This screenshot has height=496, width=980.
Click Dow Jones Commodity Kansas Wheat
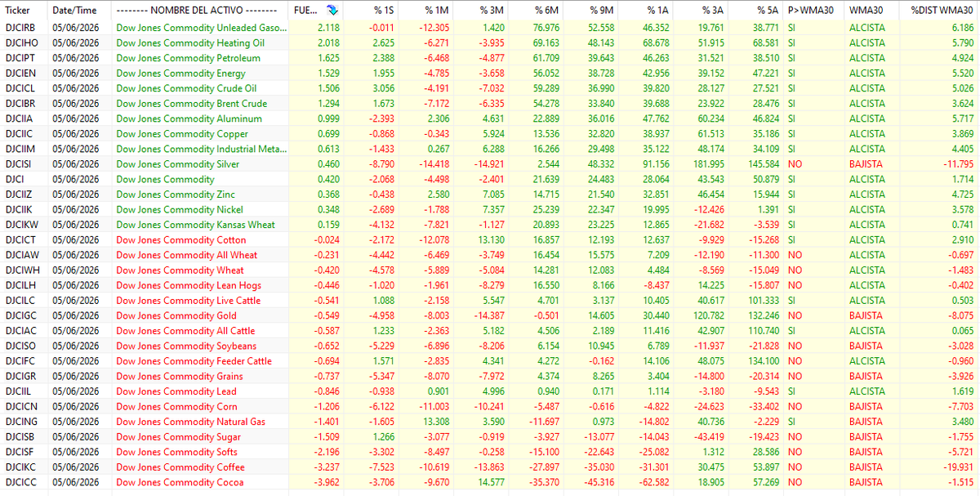[195, 225]
